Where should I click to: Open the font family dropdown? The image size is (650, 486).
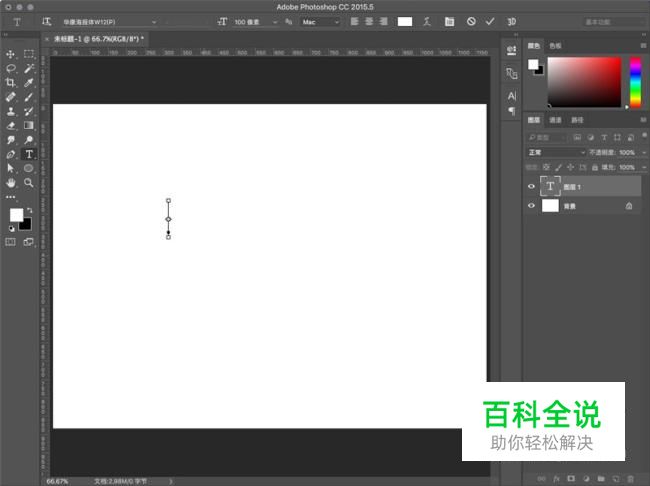110,21
